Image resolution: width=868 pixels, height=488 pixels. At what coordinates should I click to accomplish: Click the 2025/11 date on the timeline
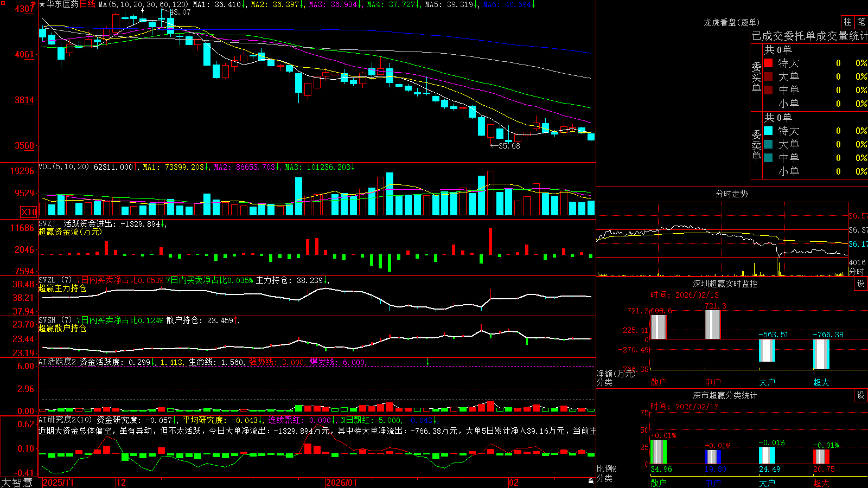59,483
